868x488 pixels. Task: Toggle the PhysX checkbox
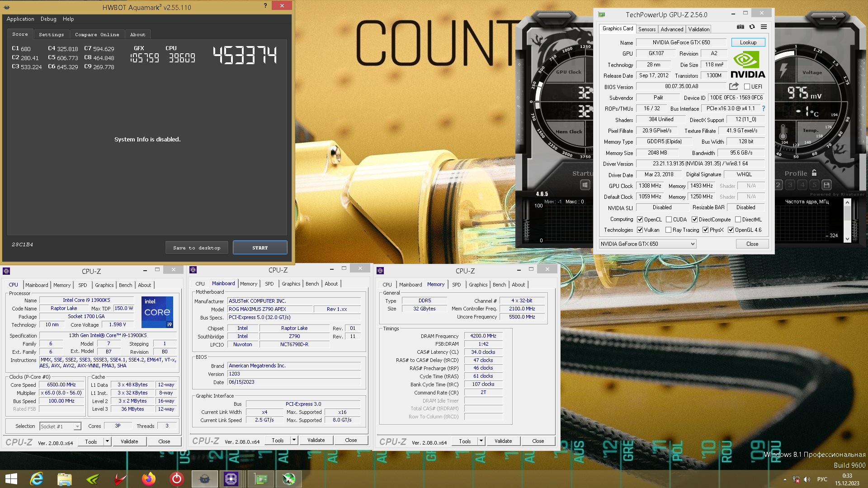tap(706, 230)
